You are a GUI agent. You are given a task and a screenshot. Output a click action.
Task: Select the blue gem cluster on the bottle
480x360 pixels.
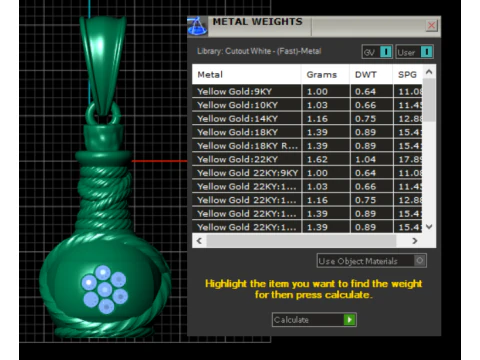tap(104, 290)
